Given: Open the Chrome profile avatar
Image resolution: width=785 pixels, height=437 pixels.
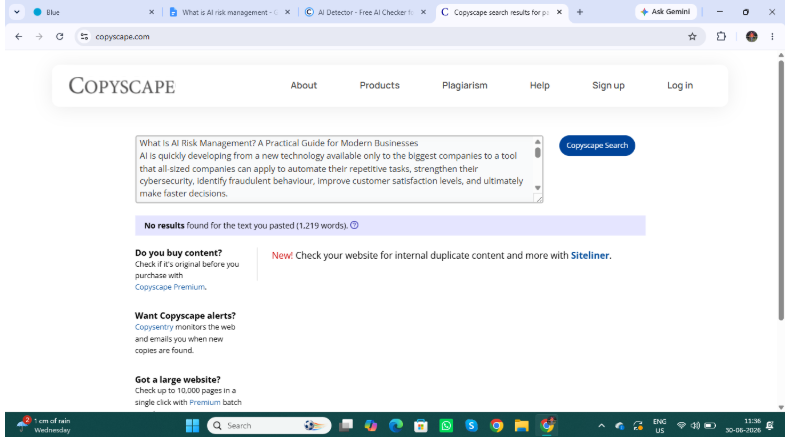Looking at the screenshot, I should point(751,37).
